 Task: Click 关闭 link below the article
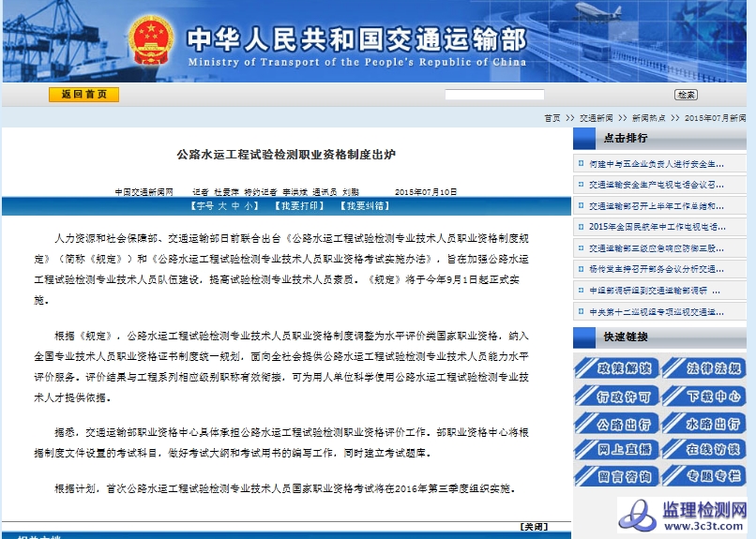(534, 526)
